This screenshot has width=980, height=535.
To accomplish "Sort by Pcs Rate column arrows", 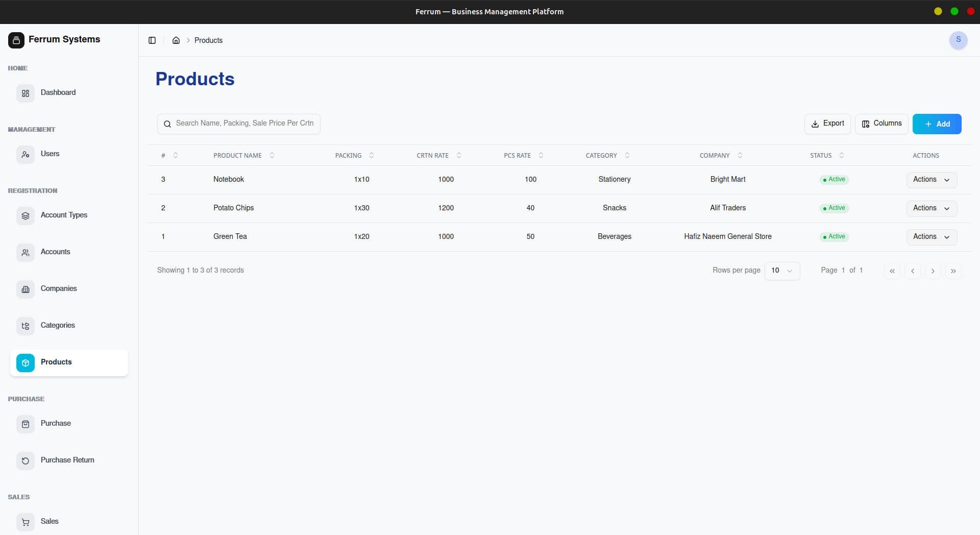I will click(x=541, y=155).
